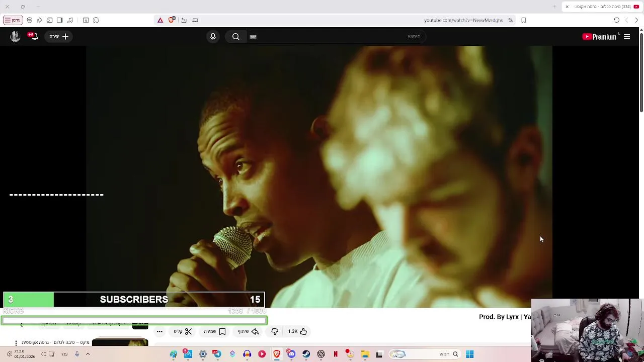Toggle the taskbar microphone icon
The width and height of the screenshot is (644, 362).
(77, 354)
